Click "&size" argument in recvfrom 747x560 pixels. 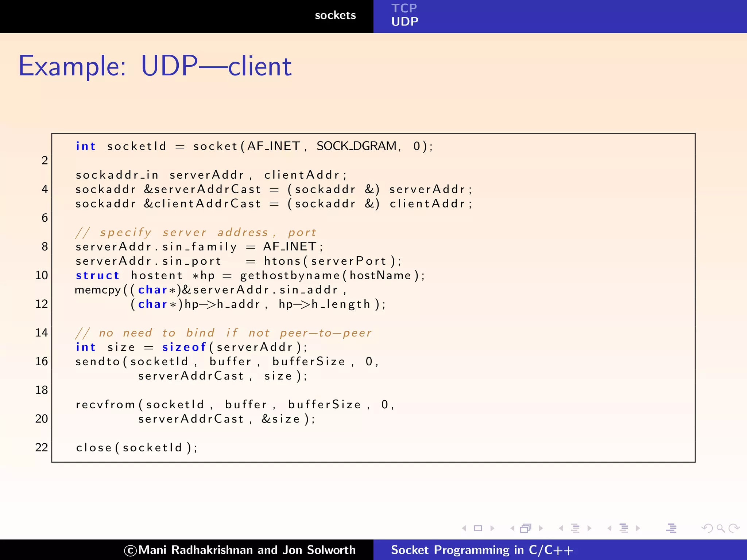tap(280, 419)
